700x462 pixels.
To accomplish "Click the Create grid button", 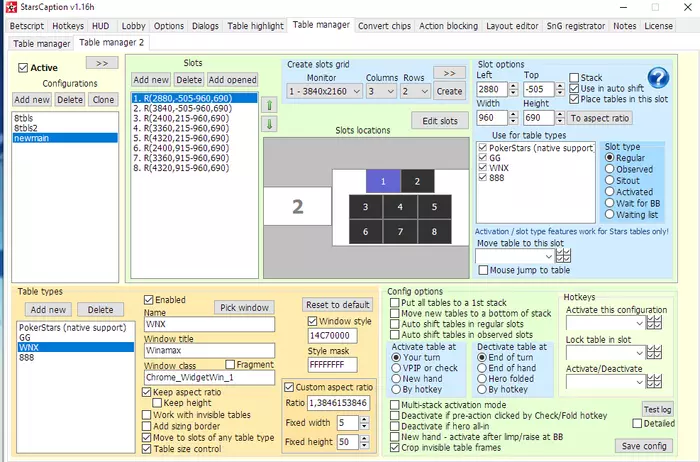I will click(449, 91).
